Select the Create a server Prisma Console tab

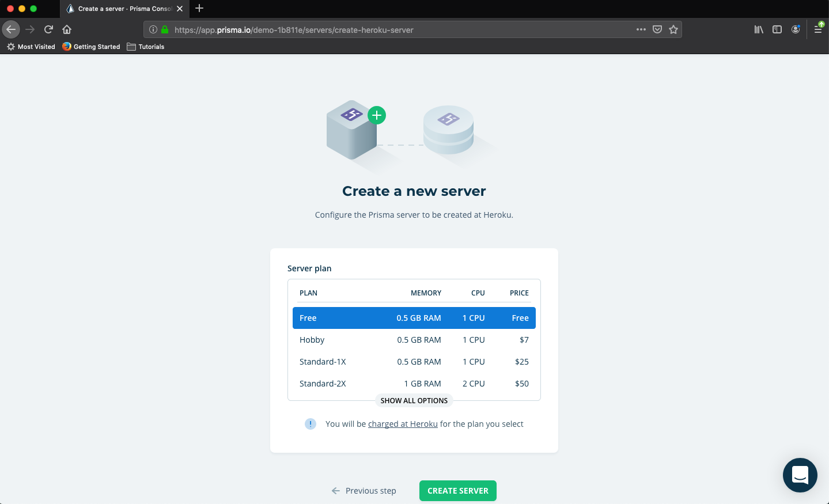coord(125,9)
